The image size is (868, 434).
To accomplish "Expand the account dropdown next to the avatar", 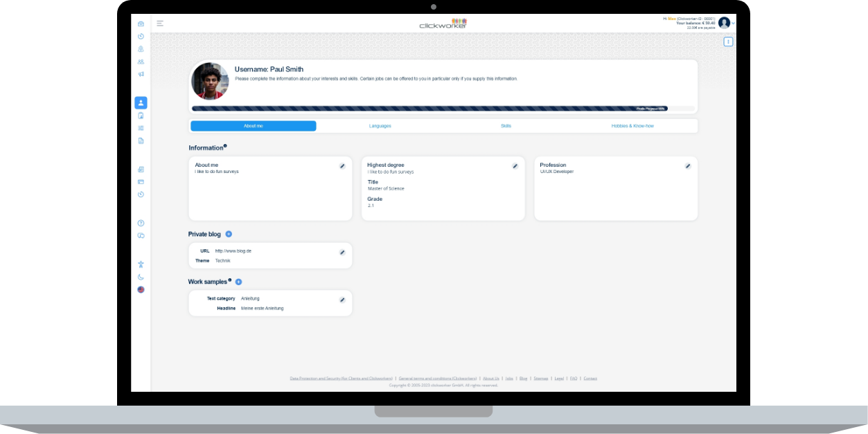I will click(x=733, y=23).
